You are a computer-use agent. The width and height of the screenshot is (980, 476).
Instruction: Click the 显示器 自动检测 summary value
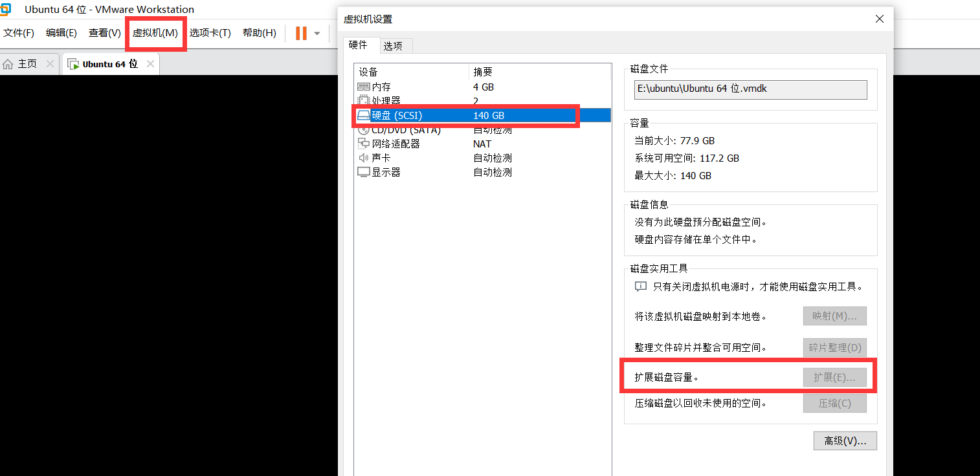pyautogui.click(x=493, y=172)
